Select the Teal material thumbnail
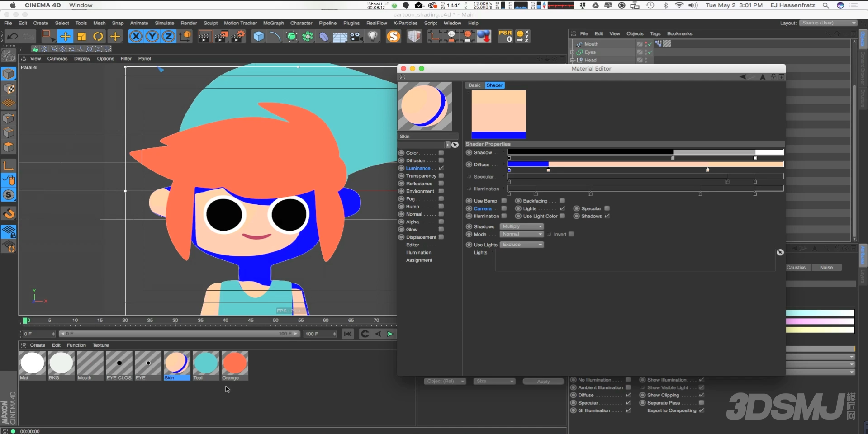This screenshot has width=868, height=434. coord(206,366)
